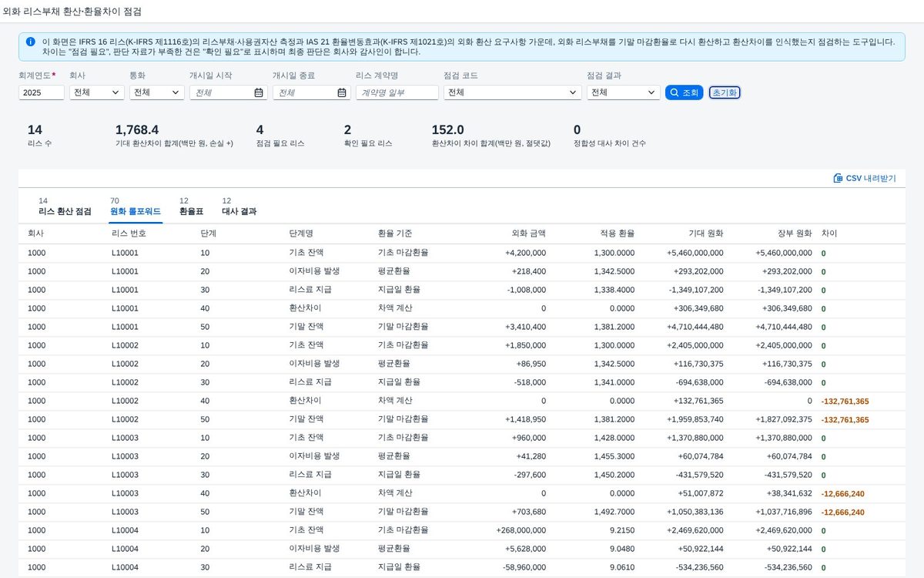Click the 1,768.4 expected translation difference total
The image size is (924, 578).
tap(137, 129)
